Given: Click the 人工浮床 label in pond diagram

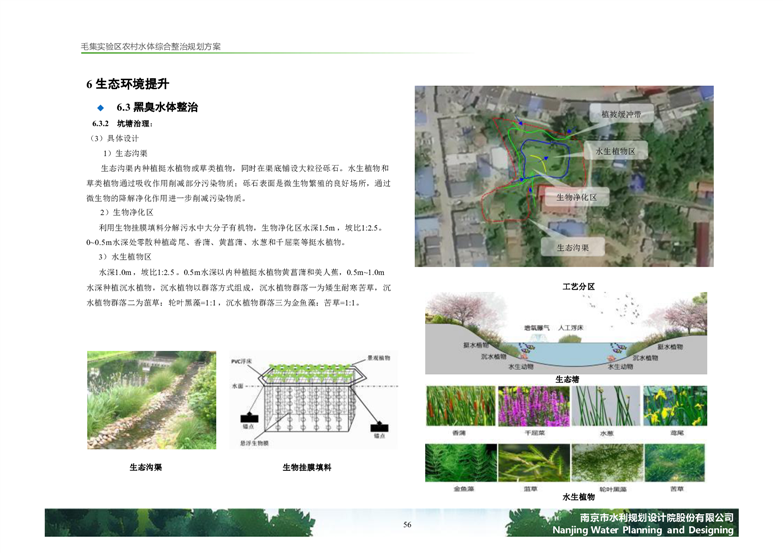Looking at the screenshot, I should [x=577, y=327].
